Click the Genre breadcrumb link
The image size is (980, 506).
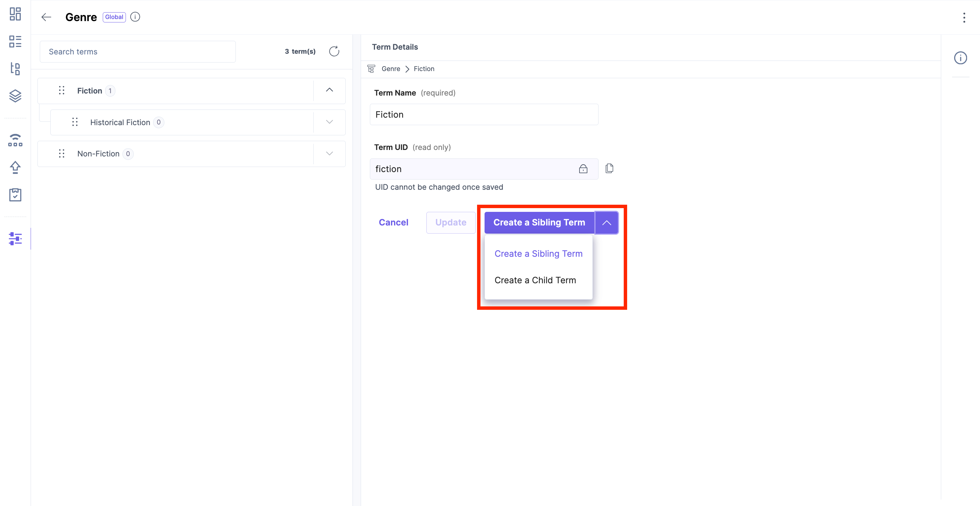pos(391,69)
